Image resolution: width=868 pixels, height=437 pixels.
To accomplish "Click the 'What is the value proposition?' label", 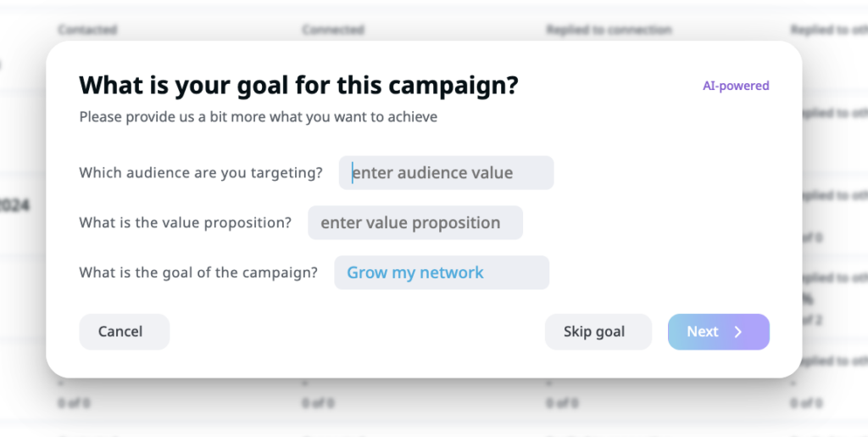I will click(x=185, y=223).
